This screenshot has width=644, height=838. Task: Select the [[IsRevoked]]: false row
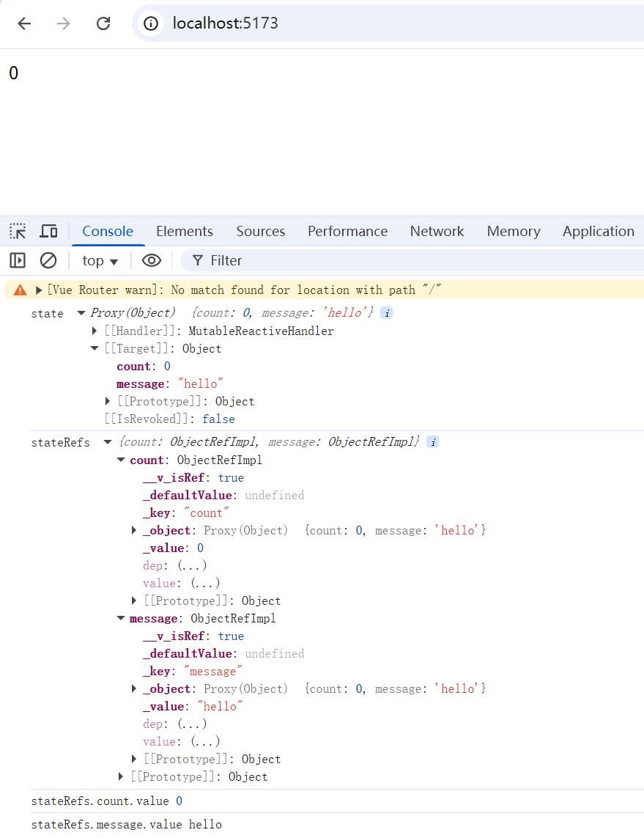(x=170, y=419)
